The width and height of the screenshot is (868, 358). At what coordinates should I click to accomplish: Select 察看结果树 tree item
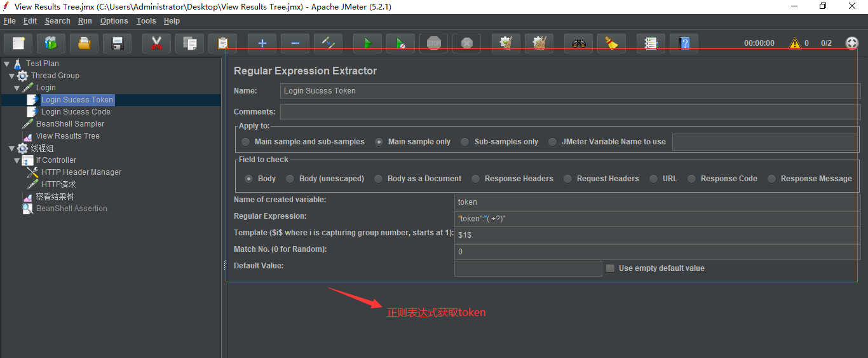(x=55, y=197)
